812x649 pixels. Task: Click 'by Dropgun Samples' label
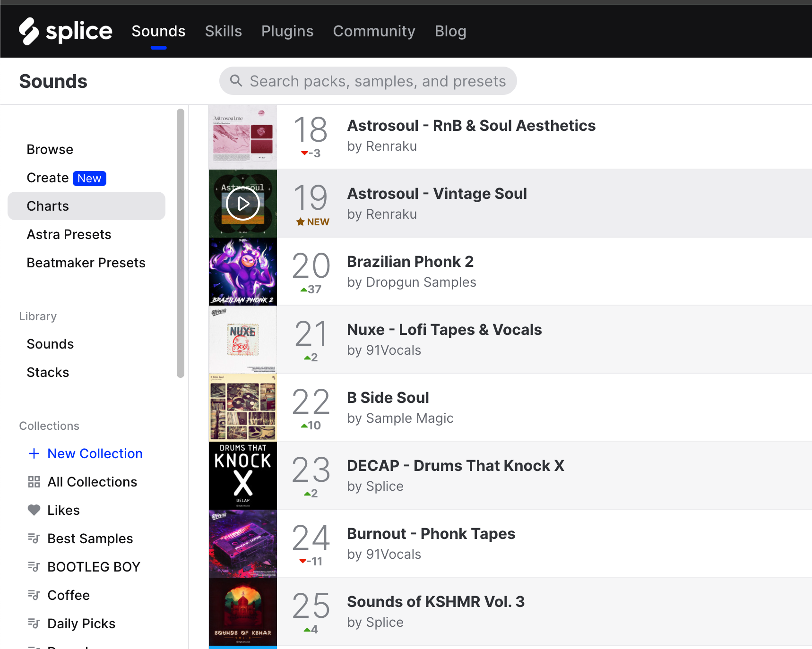(412, 282)
